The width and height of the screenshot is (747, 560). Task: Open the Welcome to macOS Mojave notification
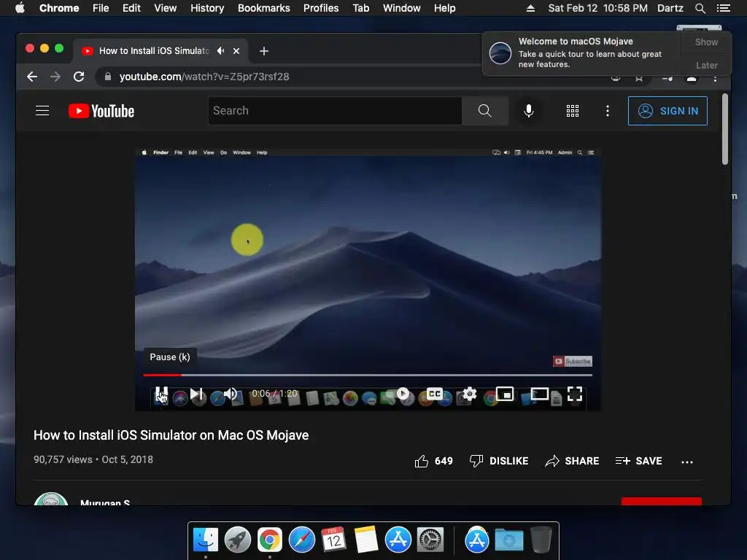pos(581,52)
